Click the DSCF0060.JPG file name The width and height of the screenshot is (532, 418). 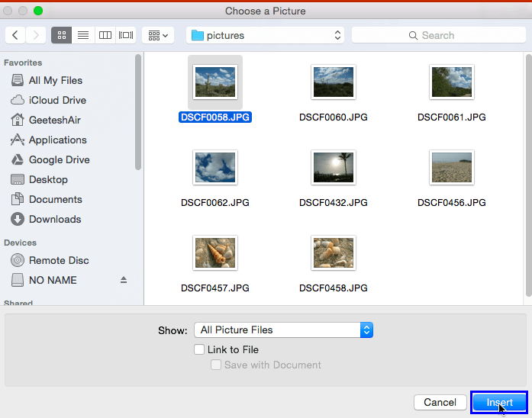coord(334,117)
